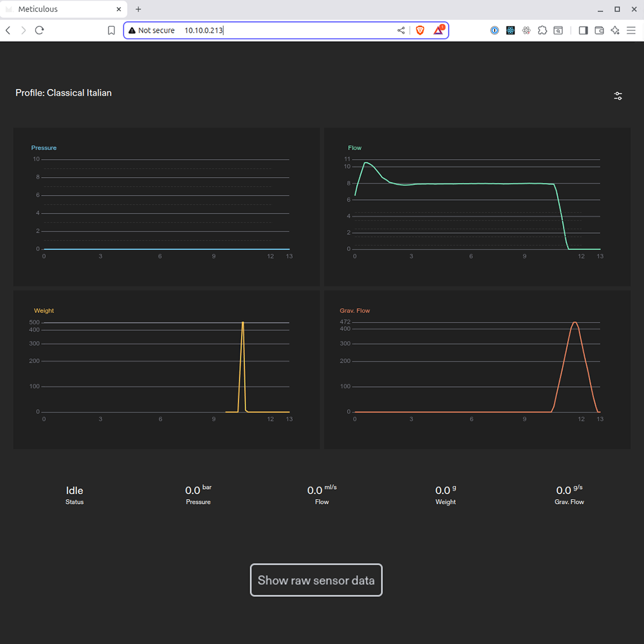This screenshot has height=644, width=644.
Task: Bookmark this page
Action: pyautogui.click(x=112, y=30)
